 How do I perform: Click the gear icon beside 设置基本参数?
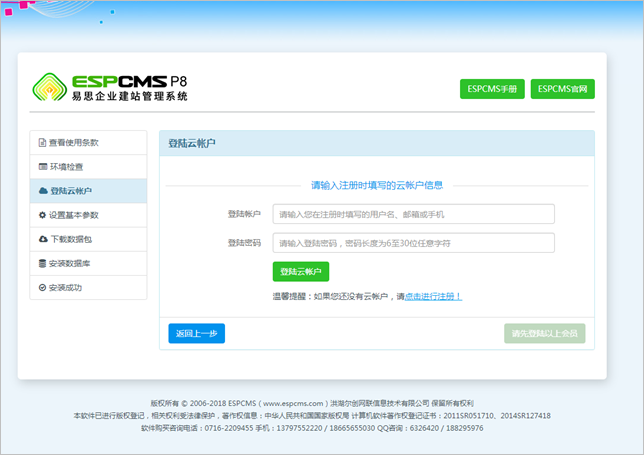pos(42,215)
